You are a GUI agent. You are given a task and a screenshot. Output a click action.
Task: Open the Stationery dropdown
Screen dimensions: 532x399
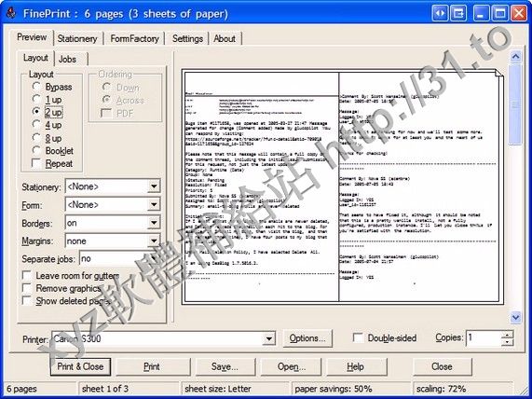tap(154, 186)
